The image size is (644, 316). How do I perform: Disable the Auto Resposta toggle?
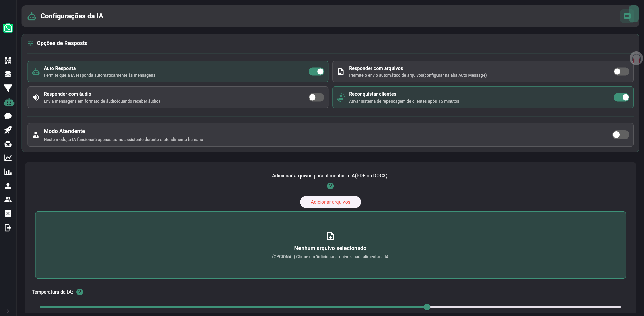(316, 72)
